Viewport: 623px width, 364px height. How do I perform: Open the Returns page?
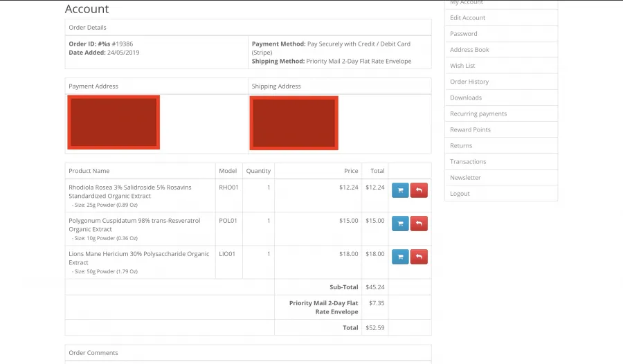click(461, 145)
